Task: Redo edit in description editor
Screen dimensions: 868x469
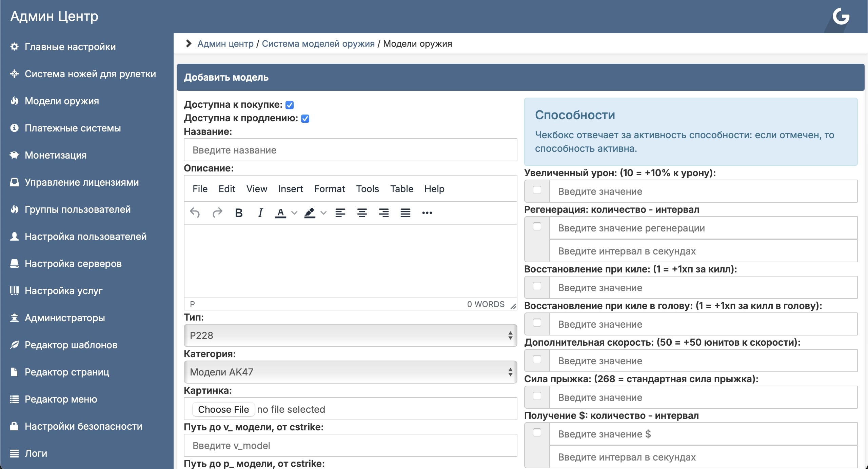Action: [217, 213]
